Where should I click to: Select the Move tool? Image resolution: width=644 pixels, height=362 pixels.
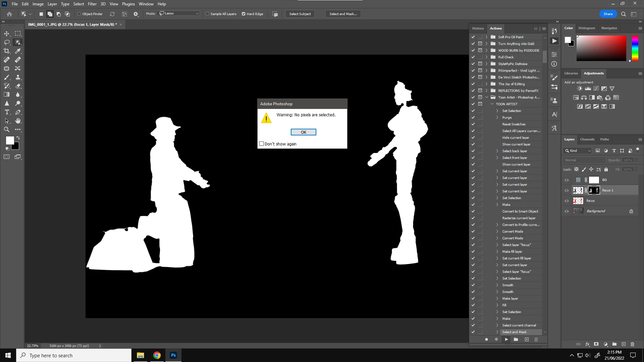[6, 34]
